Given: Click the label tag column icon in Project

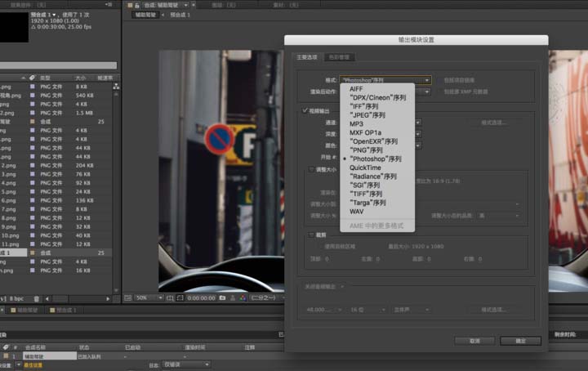Looking at the screenshot, I should point(32,77).
